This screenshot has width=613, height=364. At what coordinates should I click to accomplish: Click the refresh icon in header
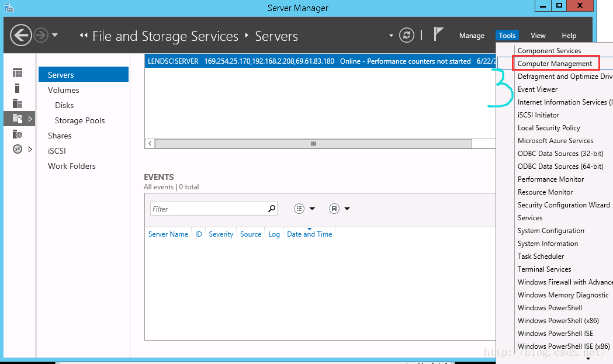point(407,35)
